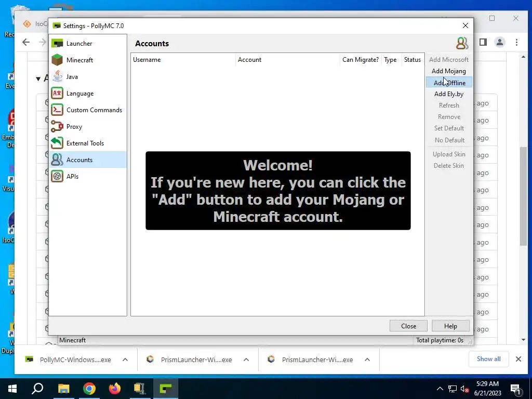The image size is (532, 399).
Task: Launch Firefox from the taskbar
Action: [115, 389]
